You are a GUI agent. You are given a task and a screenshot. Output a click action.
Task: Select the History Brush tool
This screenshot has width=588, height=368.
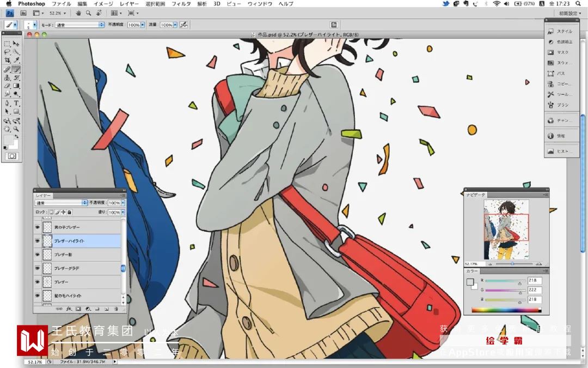16,78
